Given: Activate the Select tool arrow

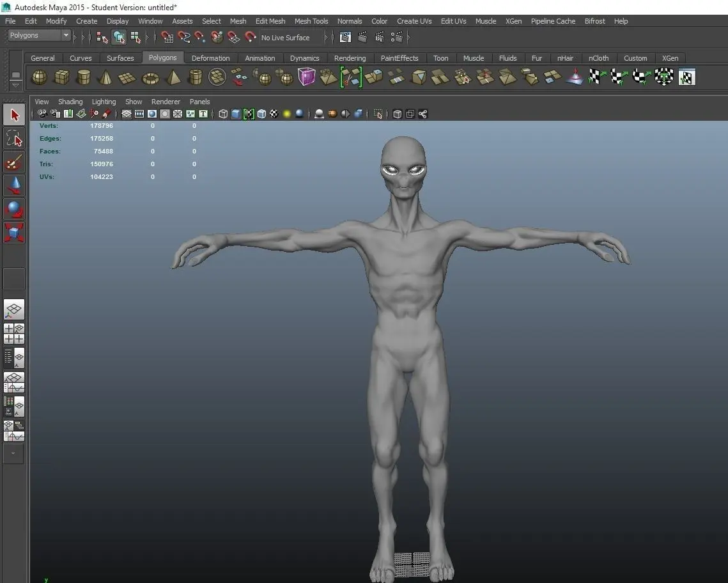Looking at the screenshot, I should coord(15,114).
